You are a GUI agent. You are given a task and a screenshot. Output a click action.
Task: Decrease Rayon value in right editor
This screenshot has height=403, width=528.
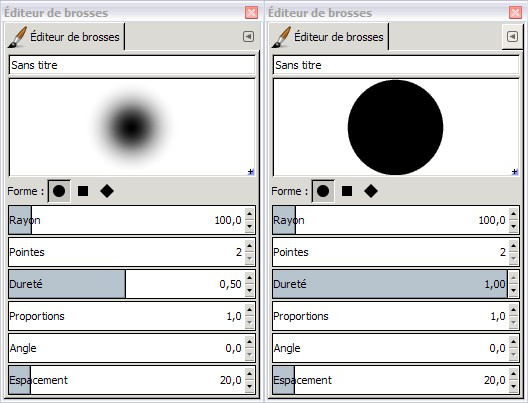point(513,226)
